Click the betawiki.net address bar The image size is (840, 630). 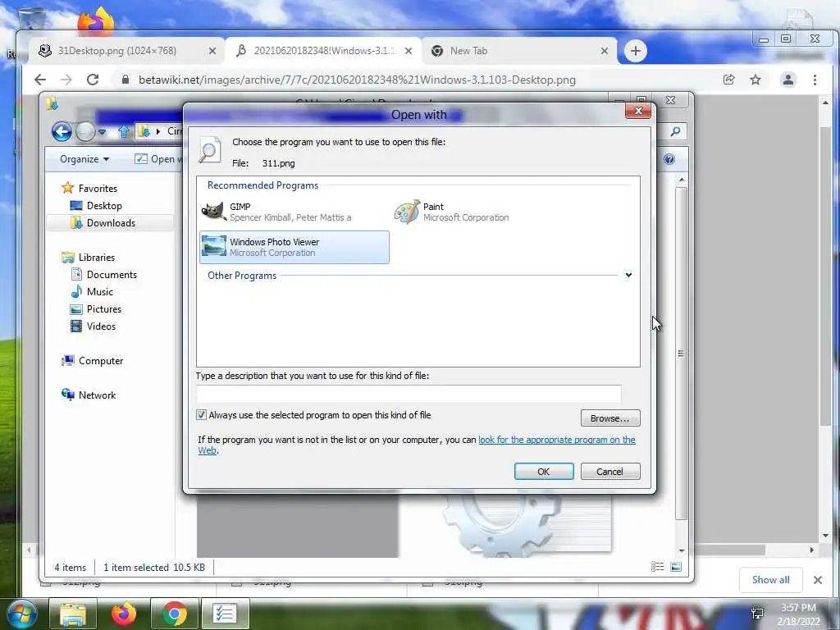click(x=357, y=80)
